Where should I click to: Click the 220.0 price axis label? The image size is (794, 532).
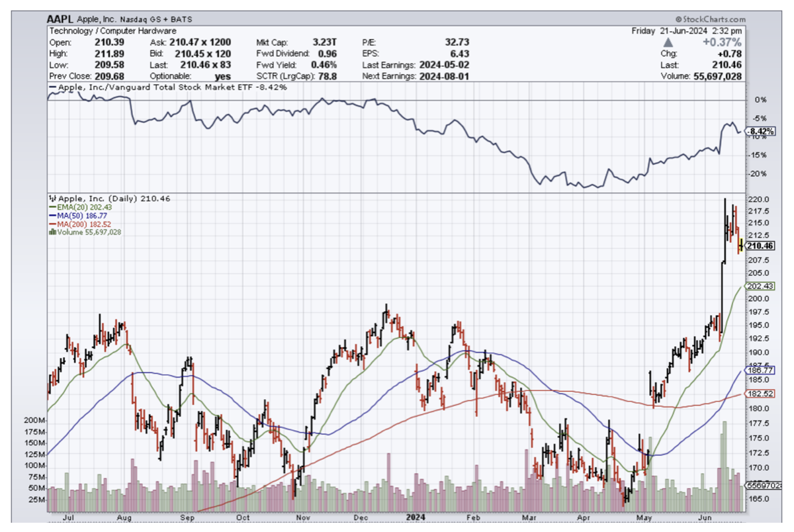point(758,199)
